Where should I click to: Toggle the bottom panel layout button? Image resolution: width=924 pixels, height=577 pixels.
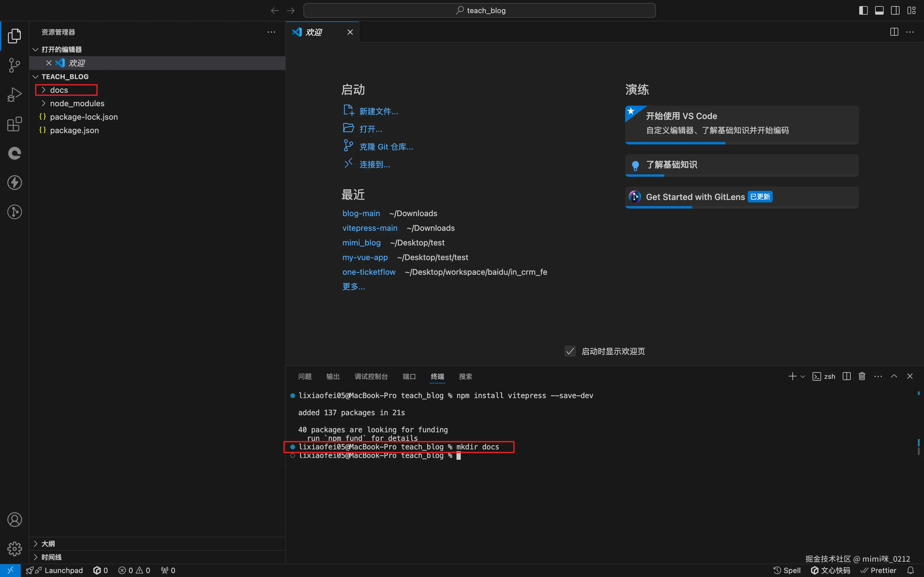(x=879, y=10)
